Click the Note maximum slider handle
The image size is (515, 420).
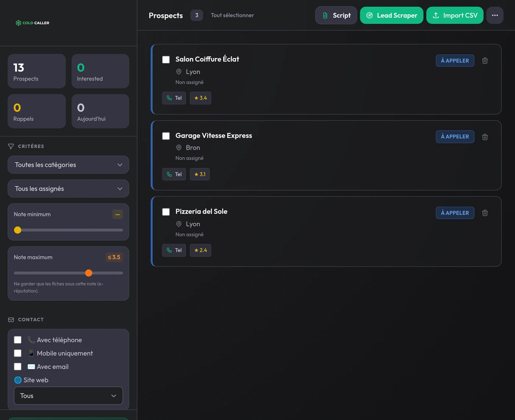click(89, 273)
